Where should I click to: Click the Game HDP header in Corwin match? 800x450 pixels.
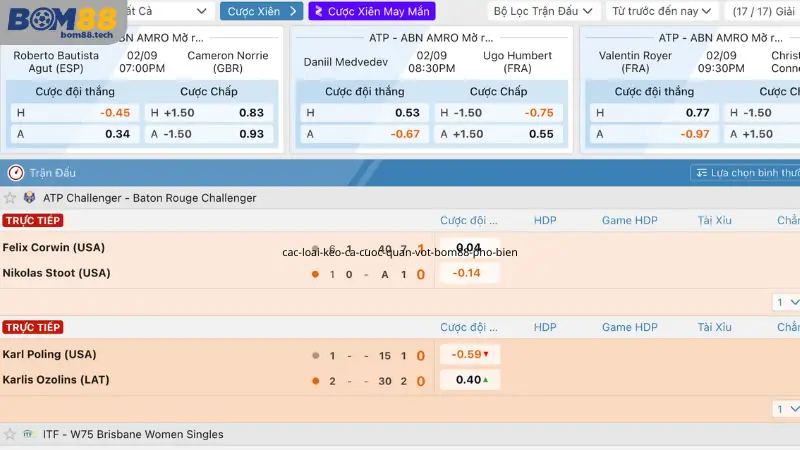(x=630, y=220)
